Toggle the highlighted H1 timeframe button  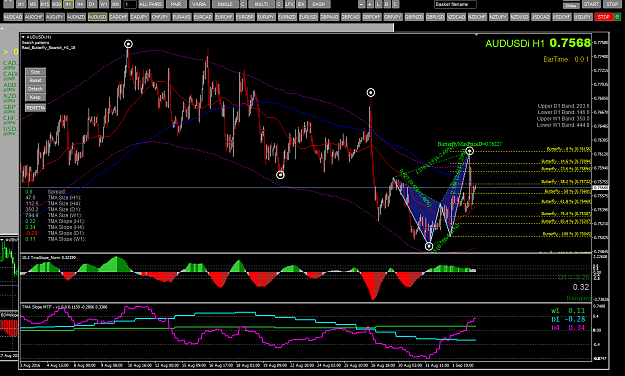point(68,4)
